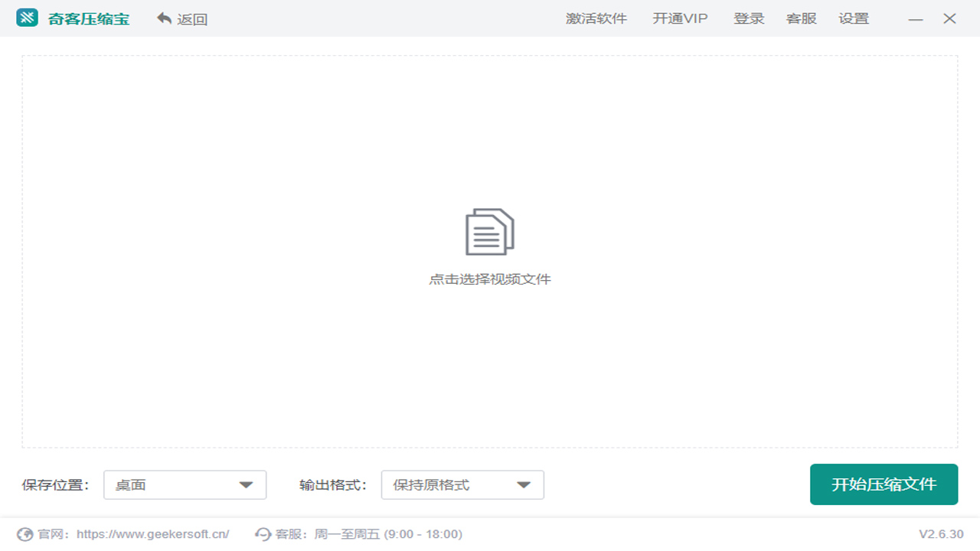The width and height of the screenshot is (980, 551).
Task: Select 激活软件 in the top menu
Action: [596, 18]
